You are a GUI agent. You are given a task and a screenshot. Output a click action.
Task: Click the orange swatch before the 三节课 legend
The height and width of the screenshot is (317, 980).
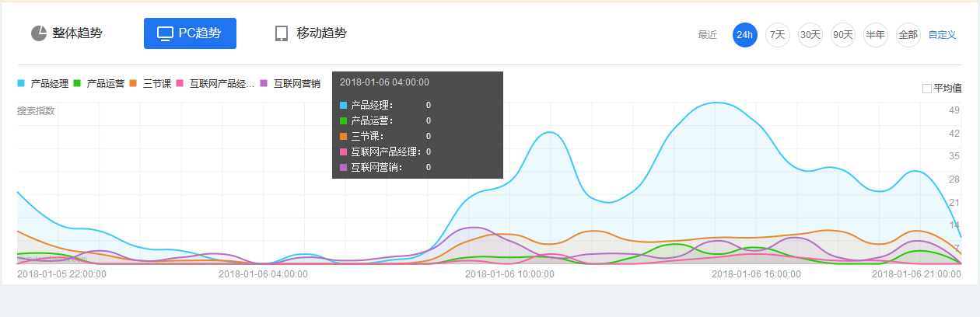coord(133,83)
